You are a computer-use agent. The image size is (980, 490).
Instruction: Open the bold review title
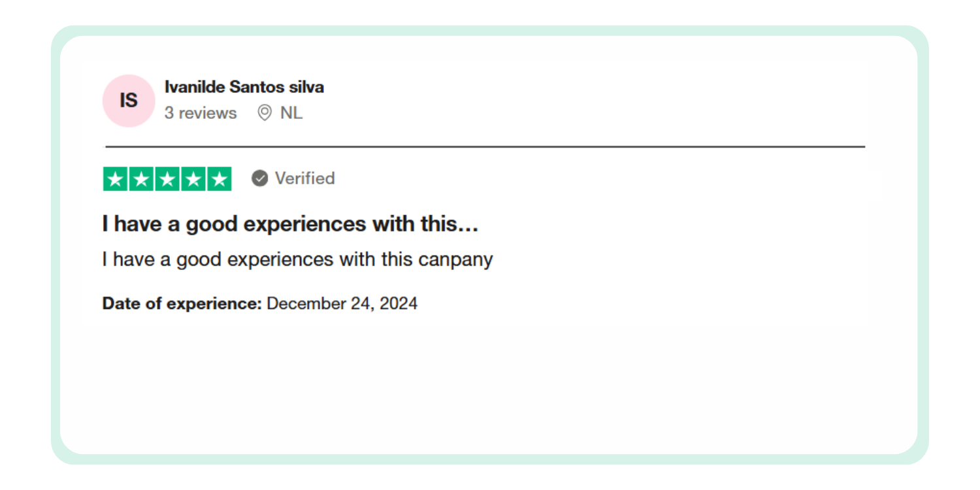(x=290, y=224)
